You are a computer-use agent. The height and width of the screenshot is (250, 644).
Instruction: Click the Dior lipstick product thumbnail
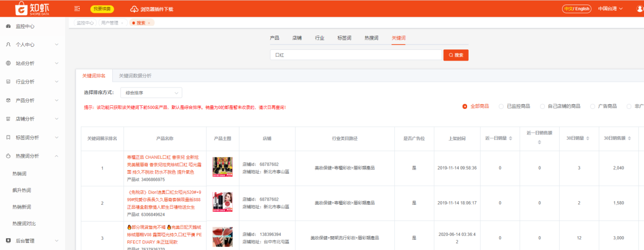(223, 202)
